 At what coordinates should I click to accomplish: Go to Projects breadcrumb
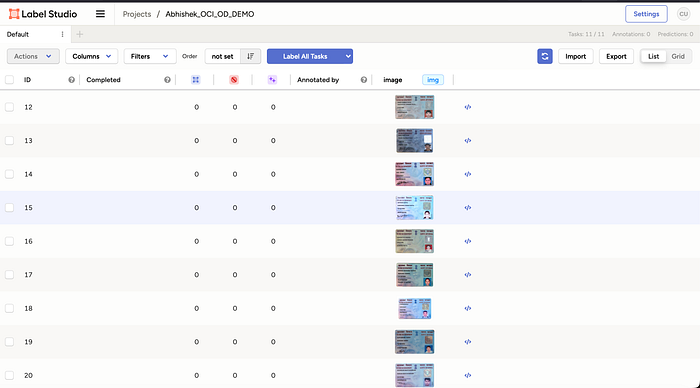[x=137, y=14]
